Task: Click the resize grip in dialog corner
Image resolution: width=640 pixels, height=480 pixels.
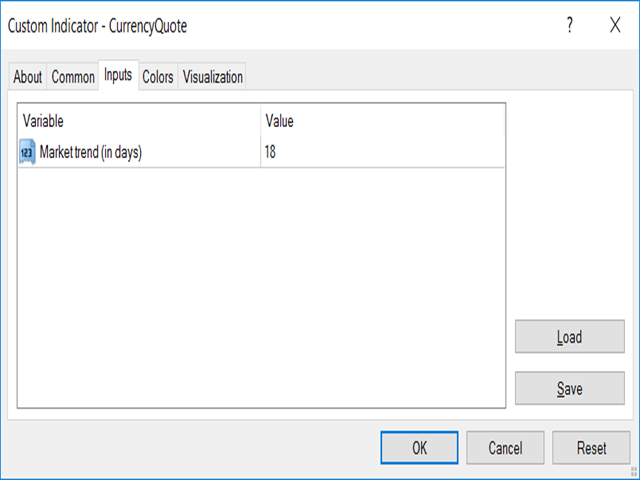Action: (633, 473)
